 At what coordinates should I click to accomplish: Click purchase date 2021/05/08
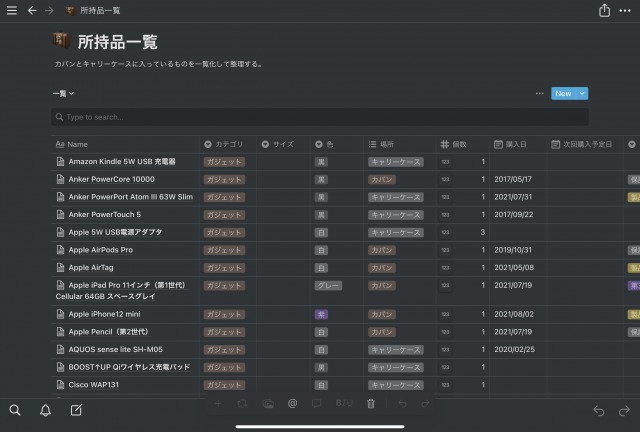[x=514, y=267]
